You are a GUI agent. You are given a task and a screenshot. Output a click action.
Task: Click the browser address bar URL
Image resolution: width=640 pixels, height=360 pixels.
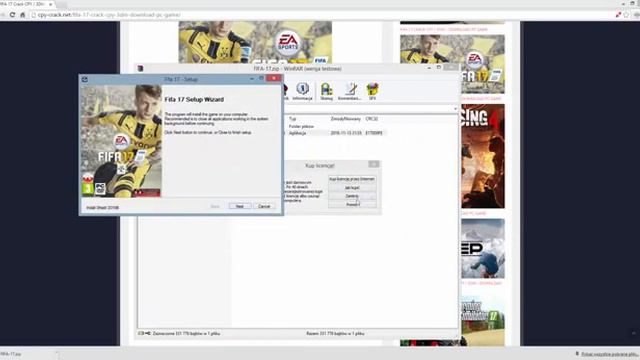click(109, 15)
